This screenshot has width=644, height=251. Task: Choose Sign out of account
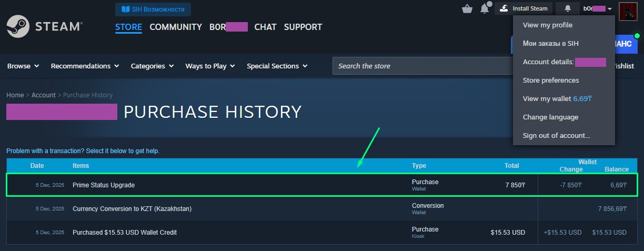(557, 136)
